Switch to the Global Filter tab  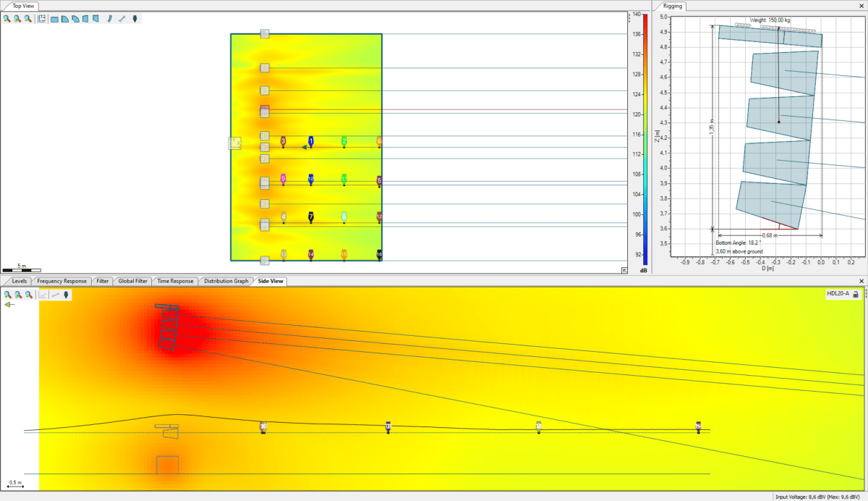pyautogui.click(x=133, y=281)
